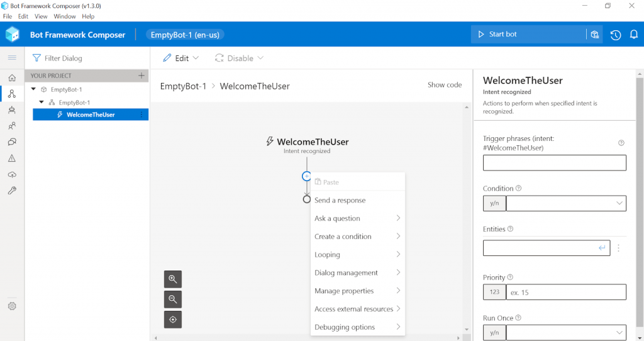This screenshot has height=341, width=644.
Task: Open the Condition dropdown combo box
Action: tap(566, 203)
